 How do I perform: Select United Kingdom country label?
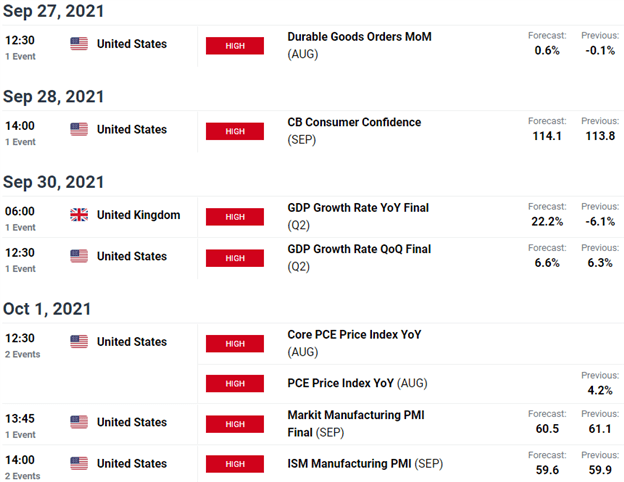[x=138, y=215]
